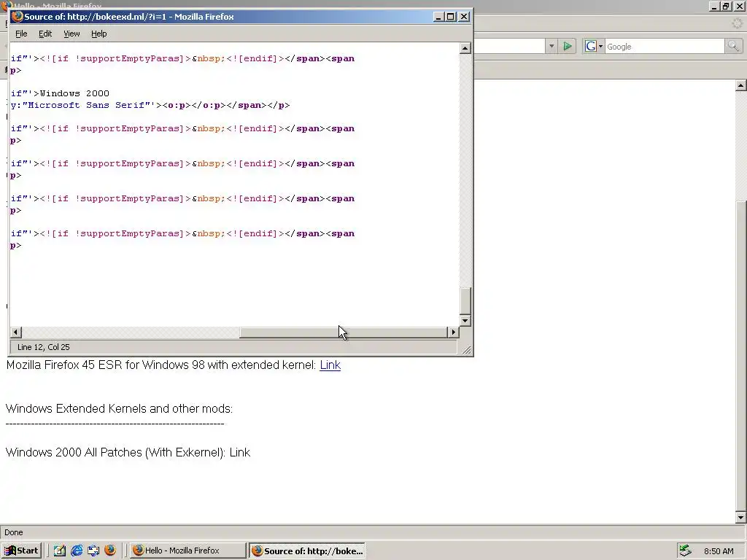Click the system tray network icon

point(685,551)
